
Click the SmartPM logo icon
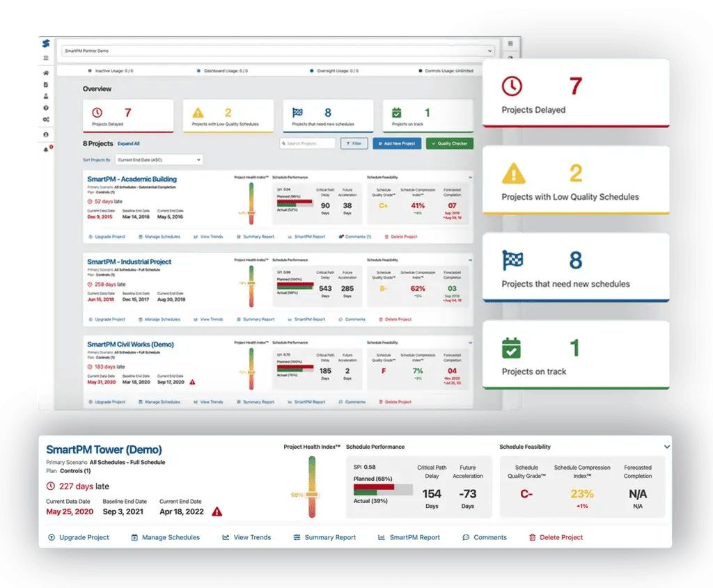pos(46,45)
